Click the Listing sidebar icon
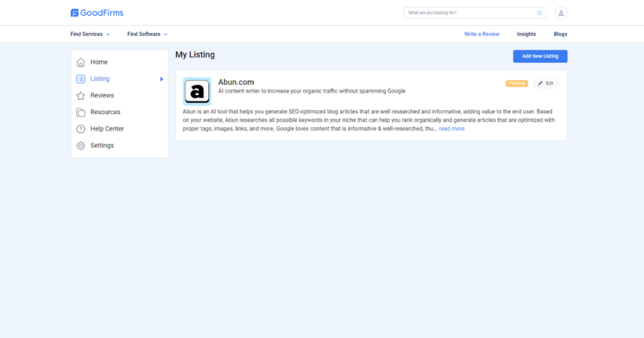This screenshot has height=338, width=644. pyautogui.click(x=81, y=79)
